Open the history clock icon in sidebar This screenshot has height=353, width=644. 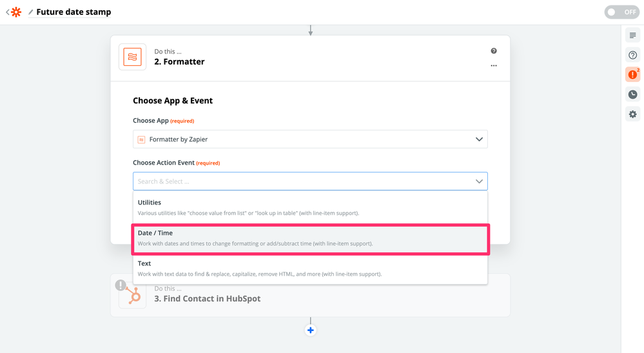(632, 94)
